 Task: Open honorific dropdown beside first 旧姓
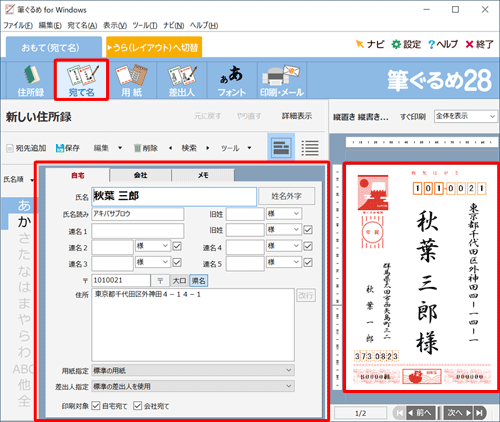pos(284,213)
